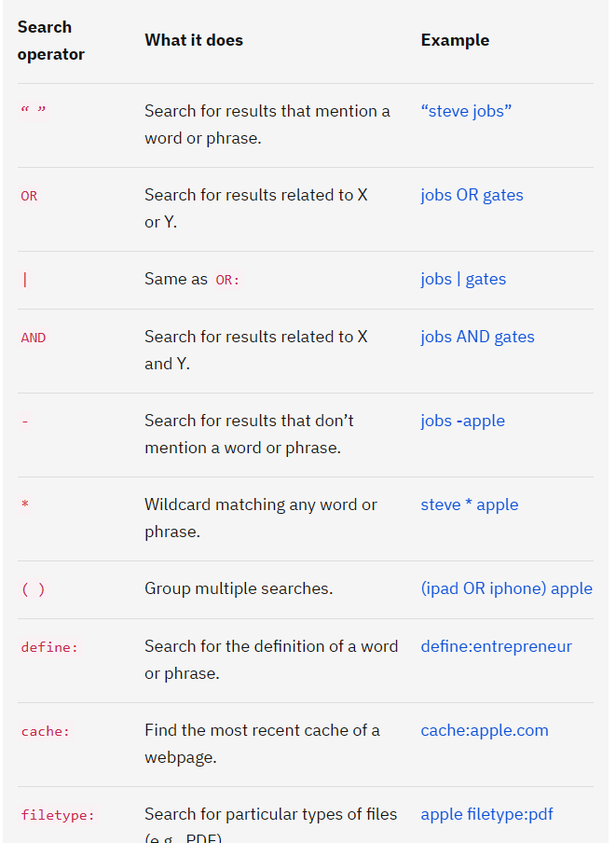Follow the 'jobs AND gates' link
Image resolution: width=616 pixels, height=843 pixels.
click(477, 337)
